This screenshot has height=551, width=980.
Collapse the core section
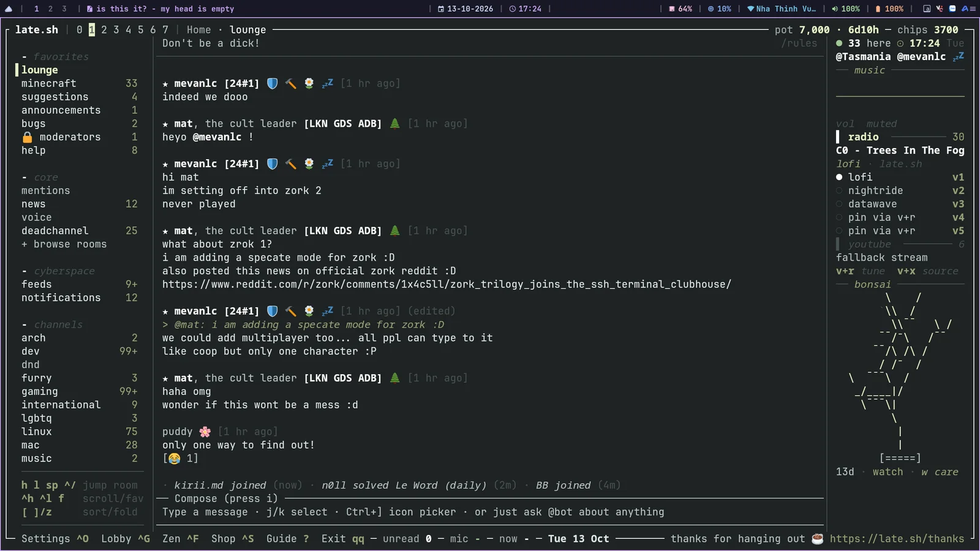40,177
